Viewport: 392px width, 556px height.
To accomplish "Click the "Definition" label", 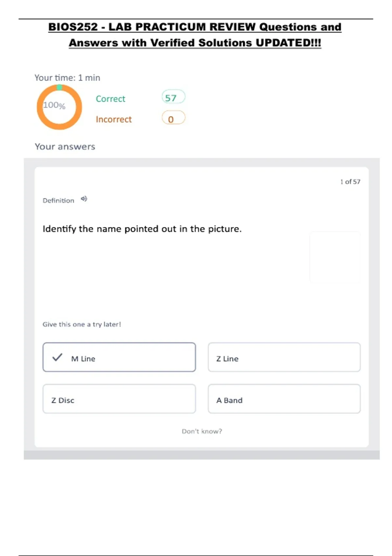I will [58, 200].
